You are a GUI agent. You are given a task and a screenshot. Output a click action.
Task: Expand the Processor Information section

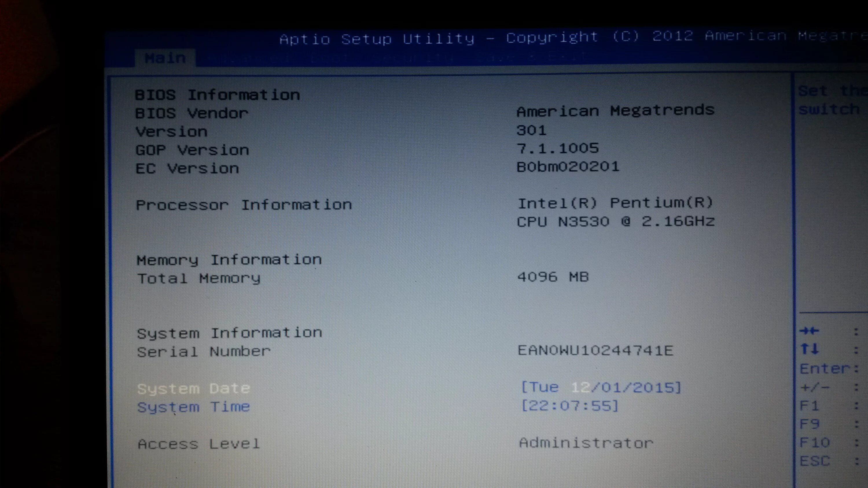coord(243,205)
